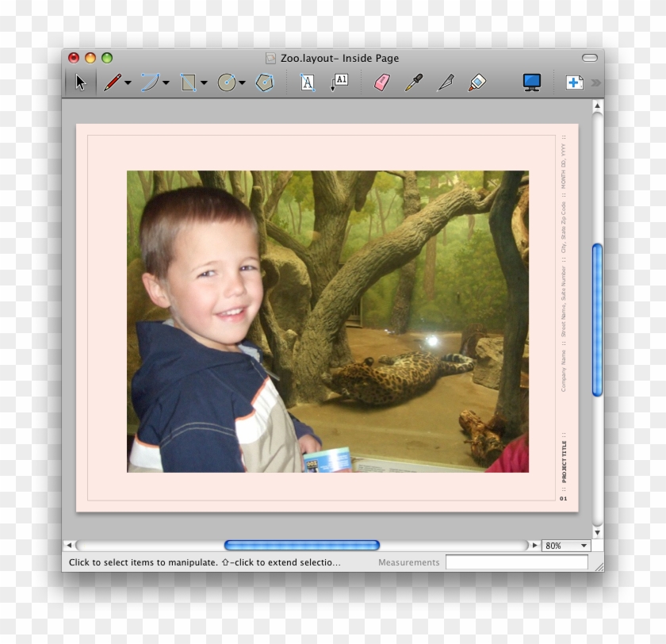Activate the polygon shape tool

tap(265, 82)
